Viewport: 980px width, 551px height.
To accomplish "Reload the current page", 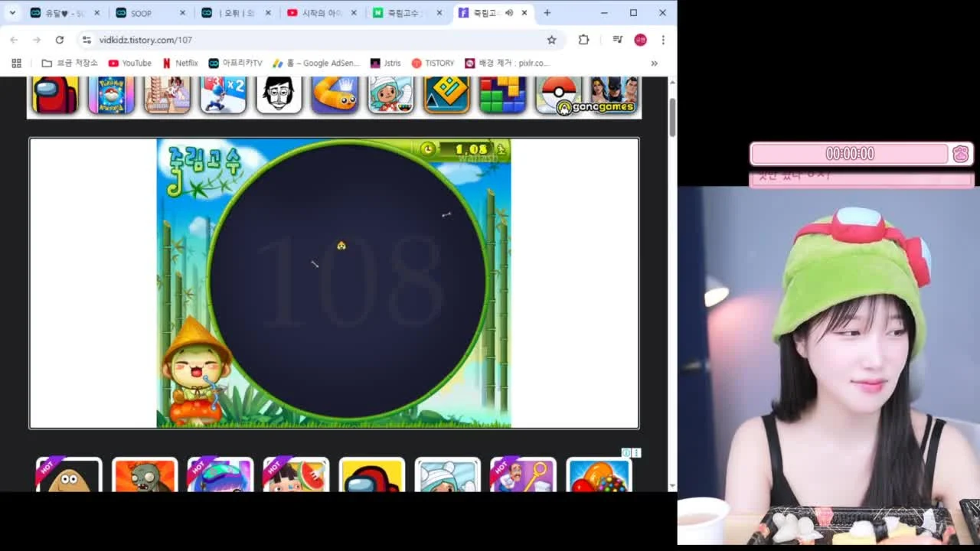I will (x=60, y=40).
